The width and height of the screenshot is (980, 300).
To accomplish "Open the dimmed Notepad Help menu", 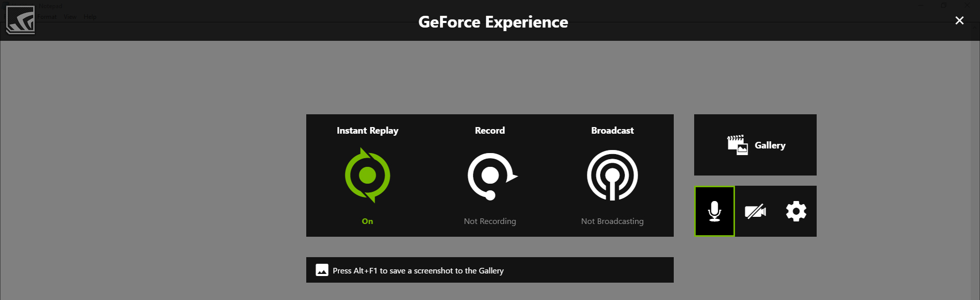I will click(x=90, y=17).
